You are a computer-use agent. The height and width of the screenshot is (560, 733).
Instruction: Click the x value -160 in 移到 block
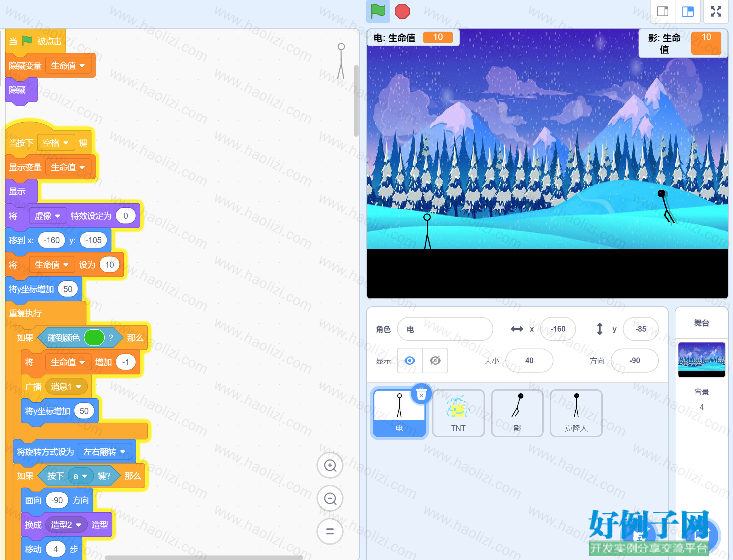click(x=52, y=240)
